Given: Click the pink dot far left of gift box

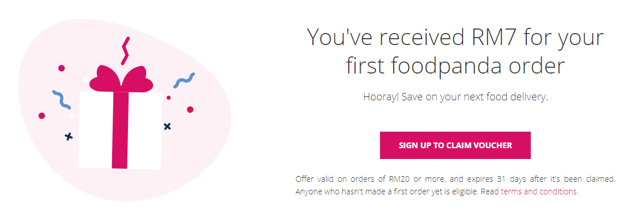Looking at the screenshot, I should [x=42, y=116].
